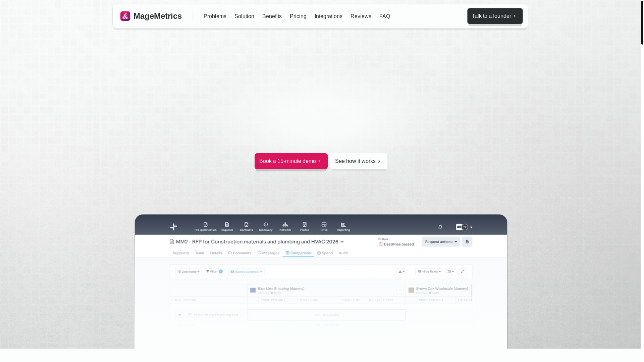The height and width of the screenshot is (362, 644).
Task: Open the Requests icon in app preview
Action: point(227,227)
